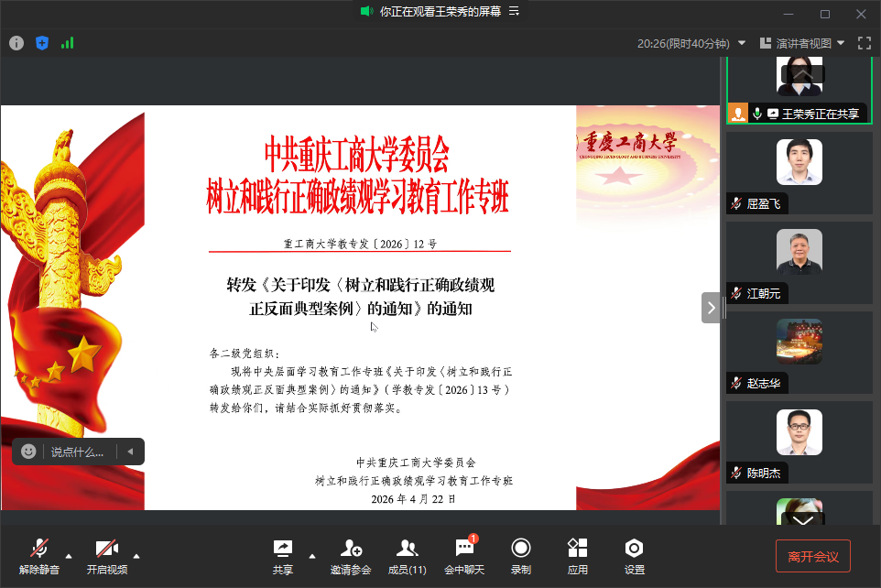Click the blue security shield icon

tap(42, 43)
